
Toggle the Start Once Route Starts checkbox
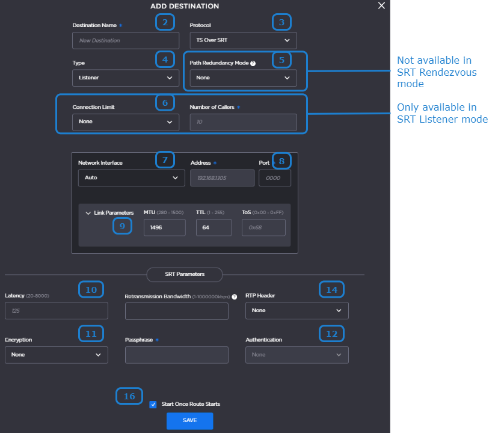coord(153,404)
